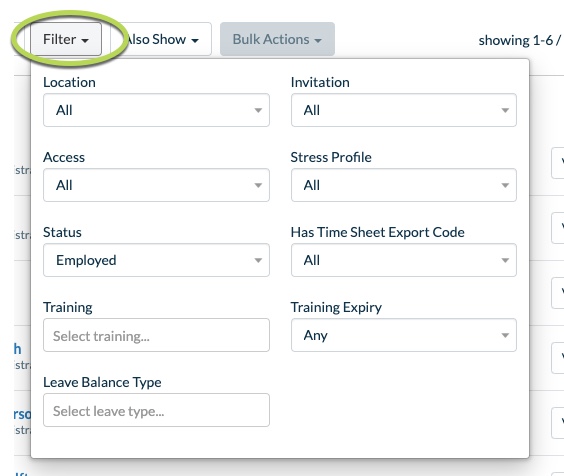This screenshot has height=476, width=564.
Task: Click the caret arrow in Location select
Action: tap(258, 110)
